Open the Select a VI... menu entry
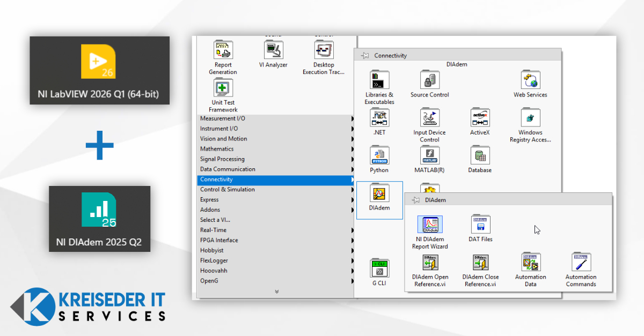The width and height of the screenshot is (644, 336). (x=215, y=220)
